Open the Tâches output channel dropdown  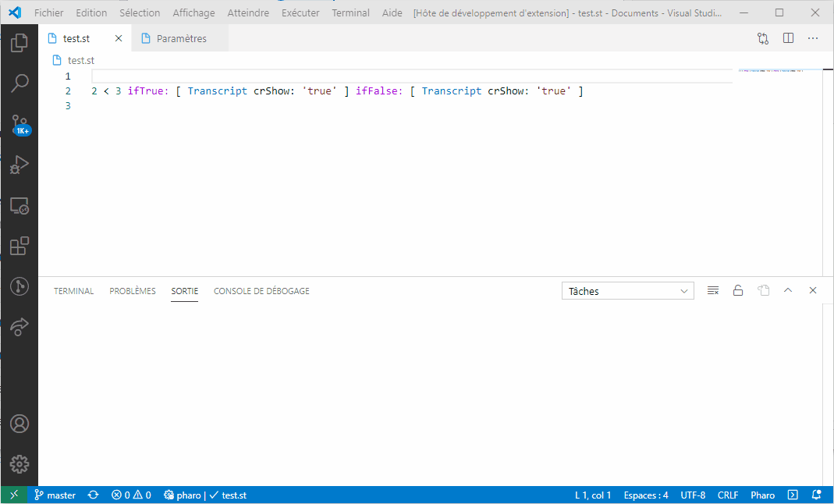coord(628,289)
